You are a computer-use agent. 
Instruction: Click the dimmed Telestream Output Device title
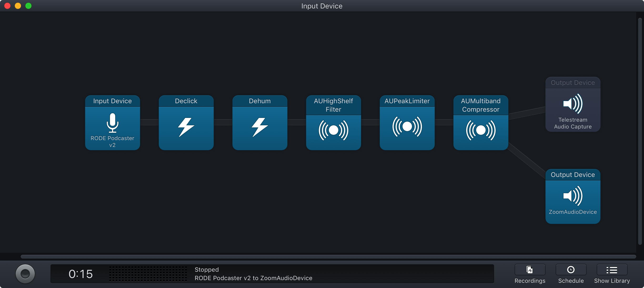[x=573, y=83]
